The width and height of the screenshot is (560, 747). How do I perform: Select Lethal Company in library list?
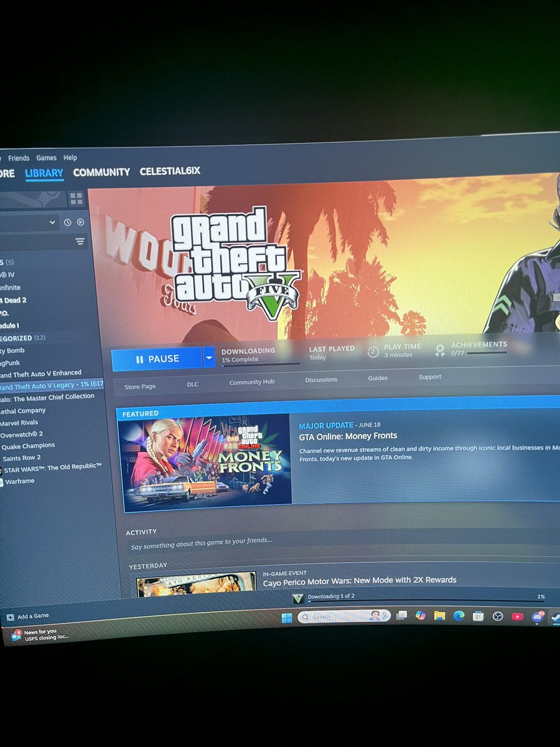[24, 411]
